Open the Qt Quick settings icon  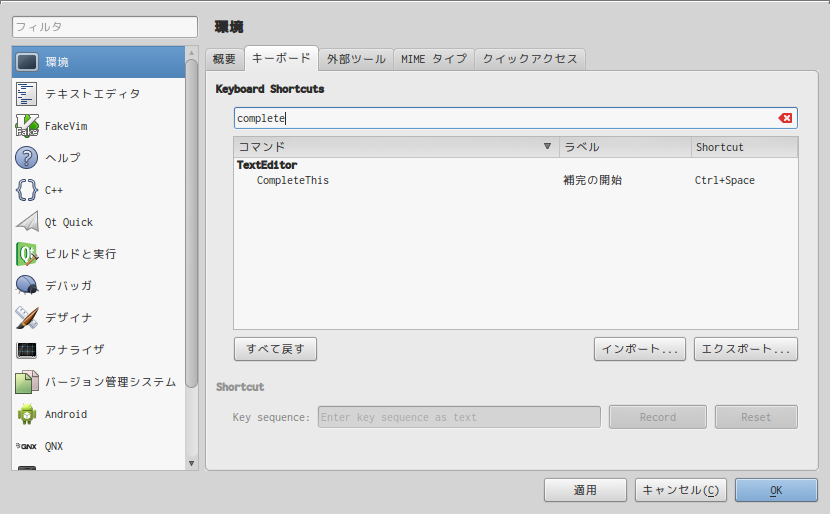tap(27, 222)
